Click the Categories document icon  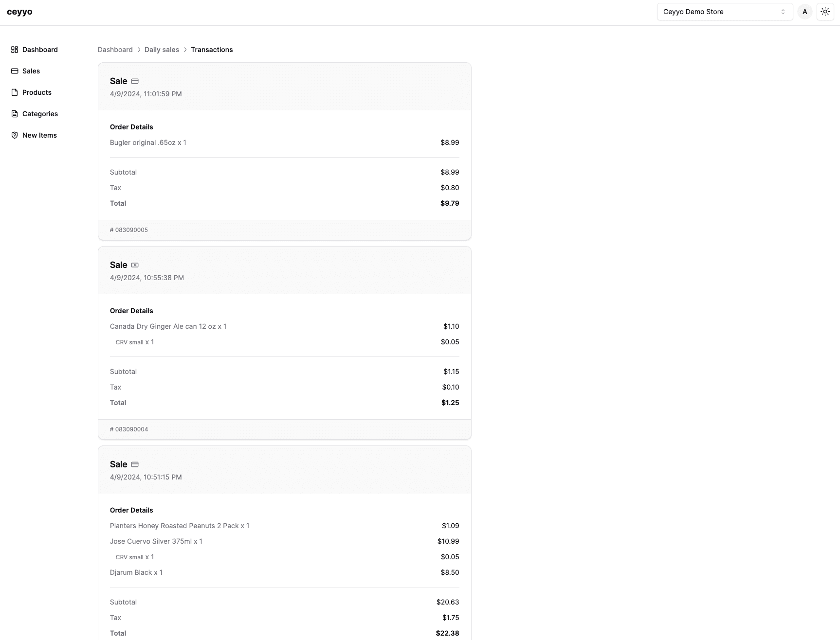coord(14,114)
